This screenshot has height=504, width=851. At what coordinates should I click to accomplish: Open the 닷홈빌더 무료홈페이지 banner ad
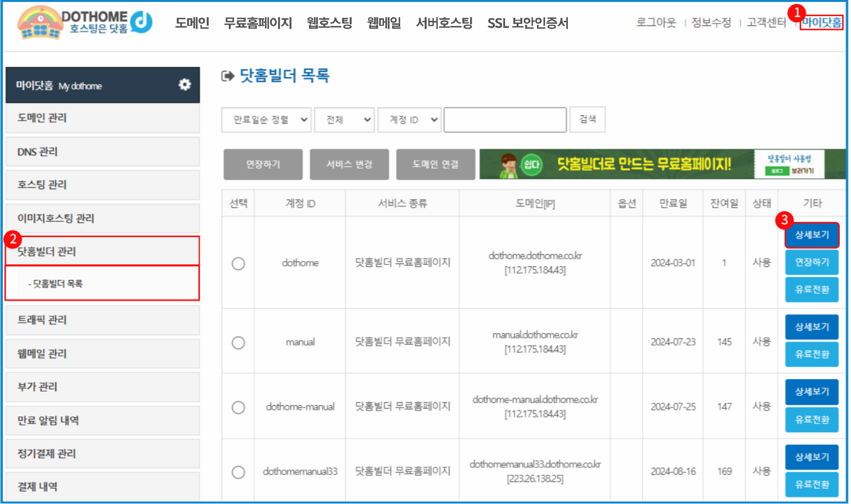tap(661, 164)
